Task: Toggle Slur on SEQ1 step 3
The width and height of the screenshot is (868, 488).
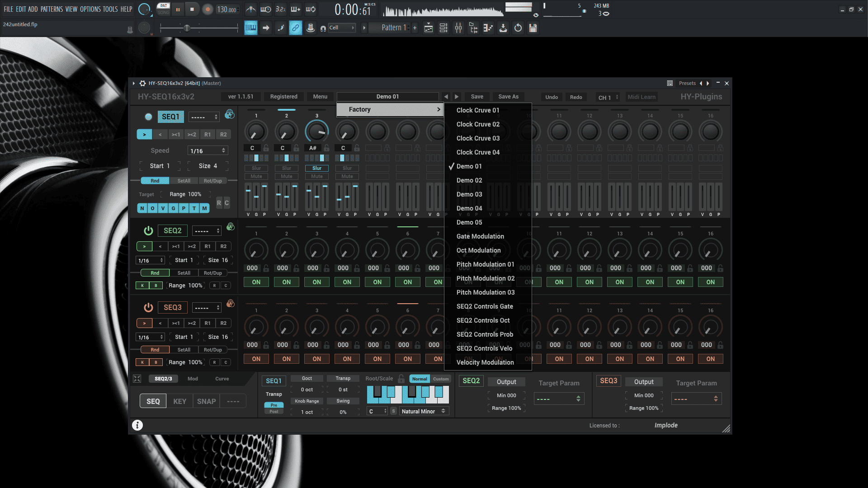Action: pyautogui.click(x=317, y=168)
